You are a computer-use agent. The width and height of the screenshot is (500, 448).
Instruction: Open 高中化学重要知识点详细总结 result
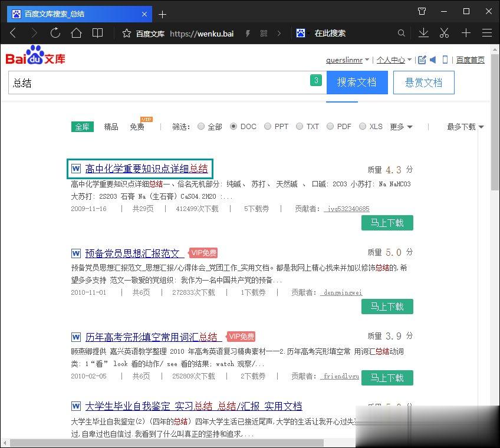point(146,169)
